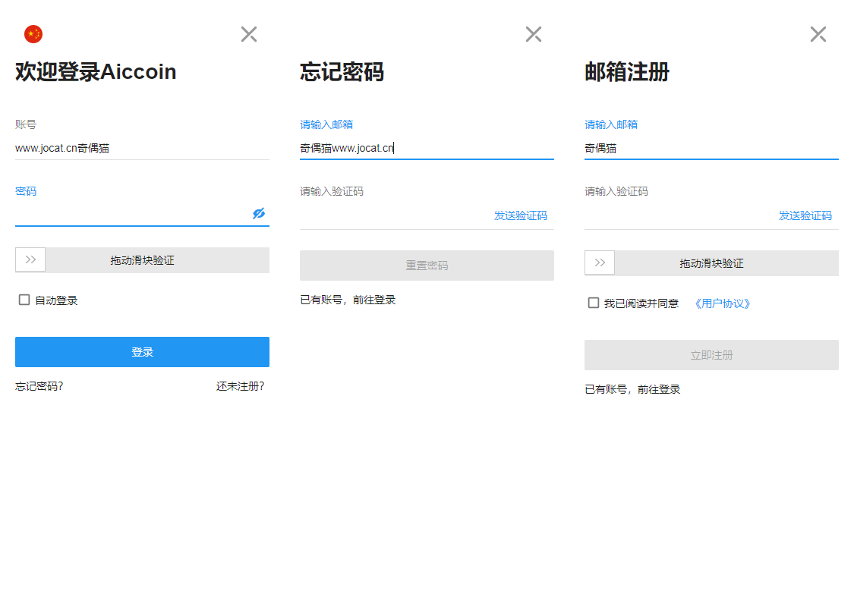Click email field in forgot password form

(427, 149)
